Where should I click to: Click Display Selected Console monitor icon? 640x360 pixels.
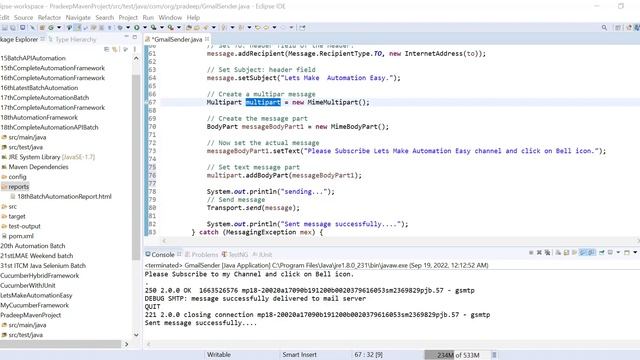point(610,253)
